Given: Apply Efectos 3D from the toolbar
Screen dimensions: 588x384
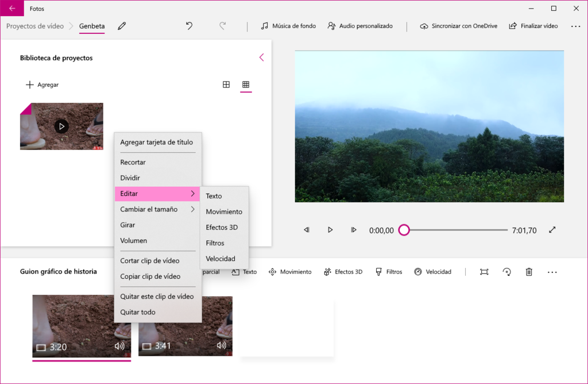Looking at the screenshot, I should [x=343, y=271].
